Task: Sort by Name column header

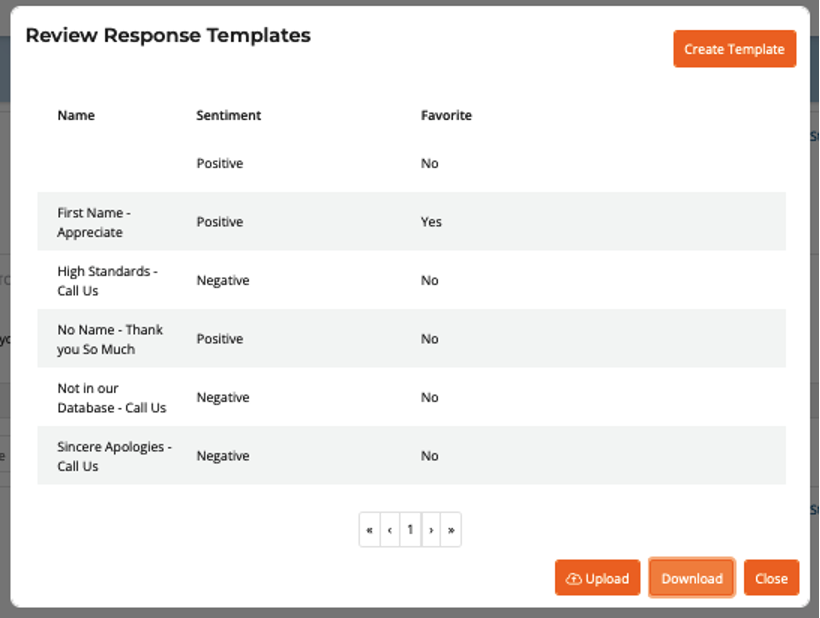Action: 76,115
